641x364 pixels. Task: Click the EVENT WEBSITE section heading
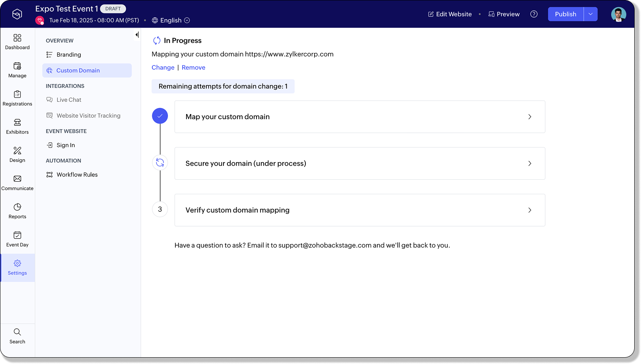tap(66, 132)
